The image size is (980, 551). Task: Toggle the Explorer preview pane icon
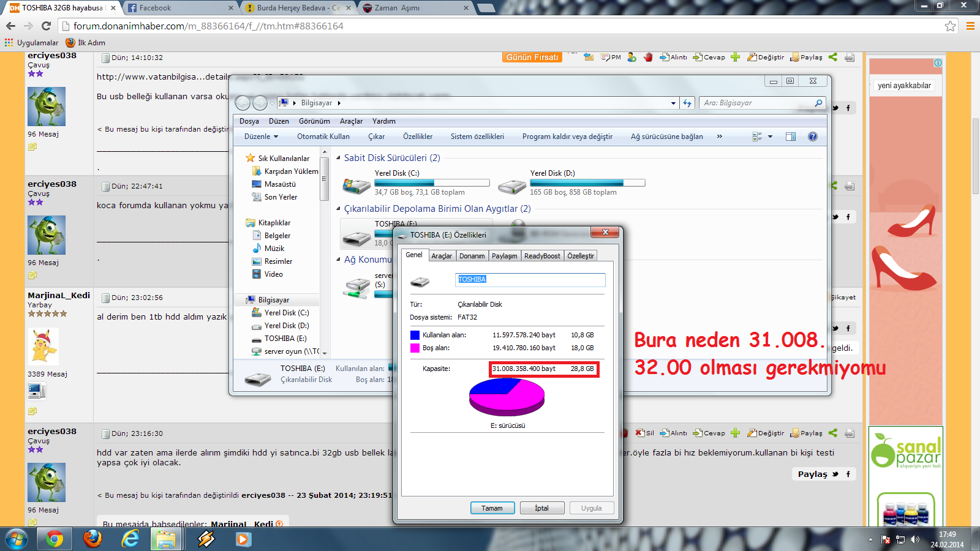[x=791, y=137]
